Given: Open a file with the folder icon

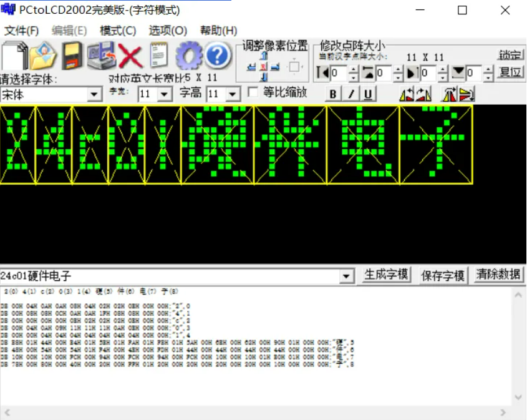Looking at the screenshot, I should (x=43, y=56).
